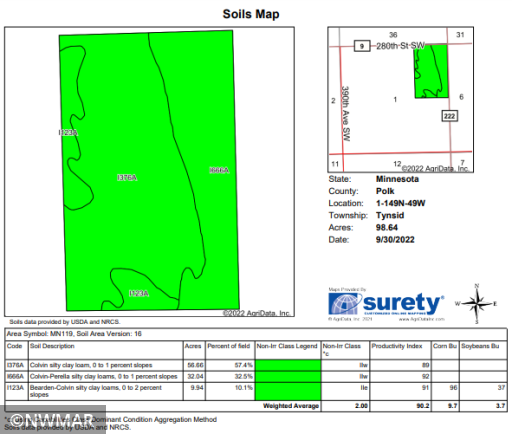
Task: Click the Date value 9/30/2022
Action: pos(395,240)
